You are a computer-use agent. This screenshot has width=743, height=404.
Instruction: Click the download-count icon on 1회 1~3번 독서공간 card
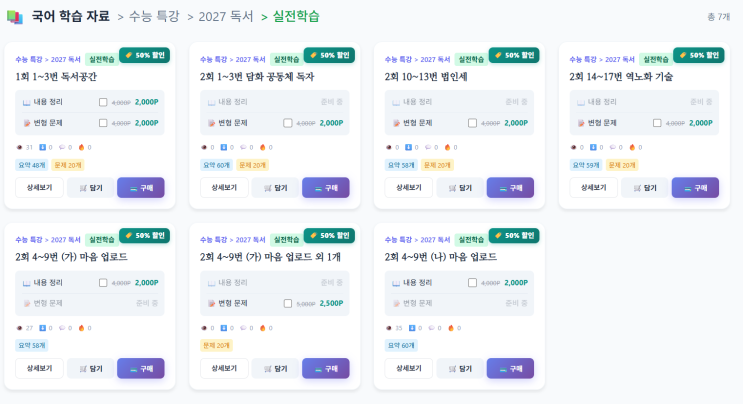[41, 147]
